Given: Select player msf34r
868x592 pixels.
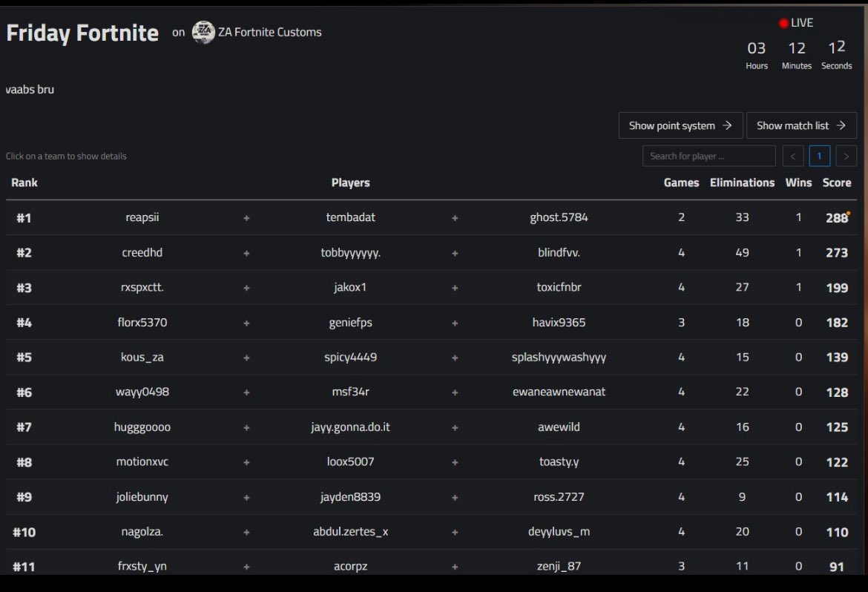Looking at the screenshot, I should [350, 392].
